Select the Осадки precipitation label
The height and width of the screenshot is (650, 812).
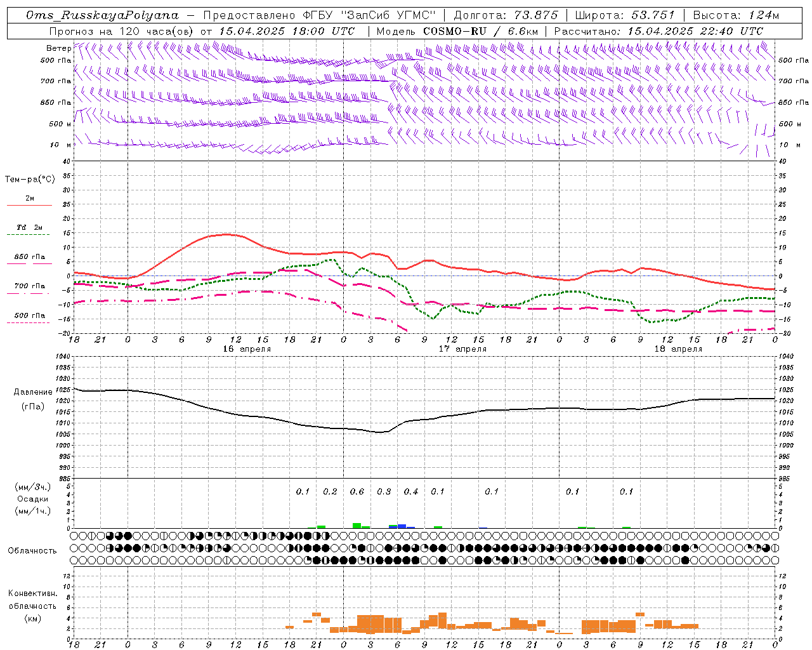coord(33,499)
